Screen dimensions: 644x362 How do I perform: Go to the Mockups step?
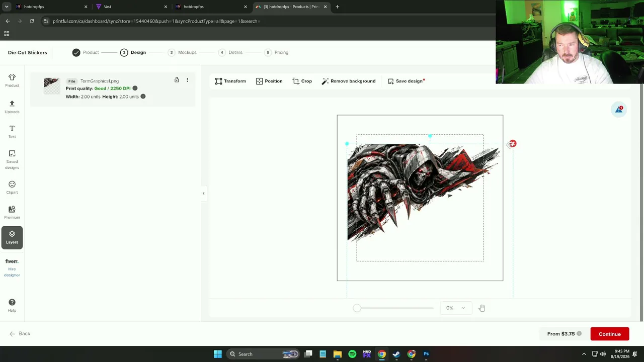click(182, 52)
